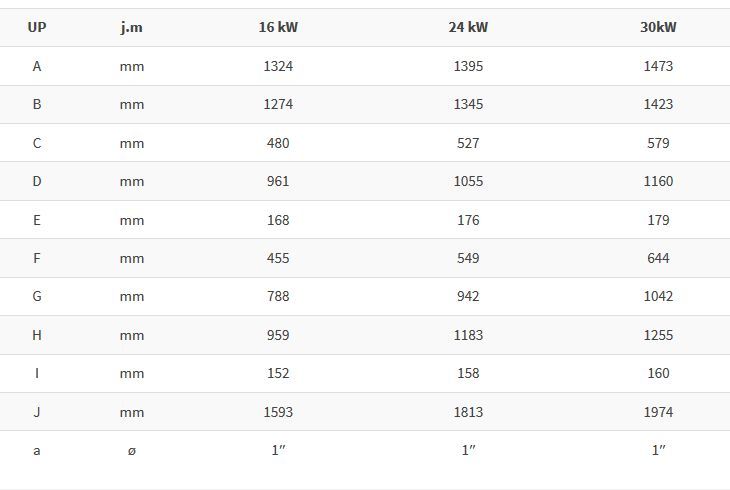Select the 24 kW column header
Viewport: 730px width, 490px height.
tap(468, 27)
